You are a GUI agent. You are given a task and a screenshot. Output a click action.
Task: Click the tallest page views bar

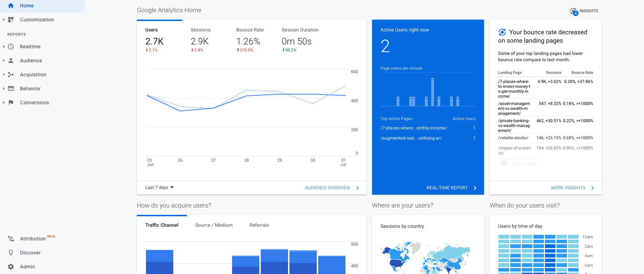point(433,92)
